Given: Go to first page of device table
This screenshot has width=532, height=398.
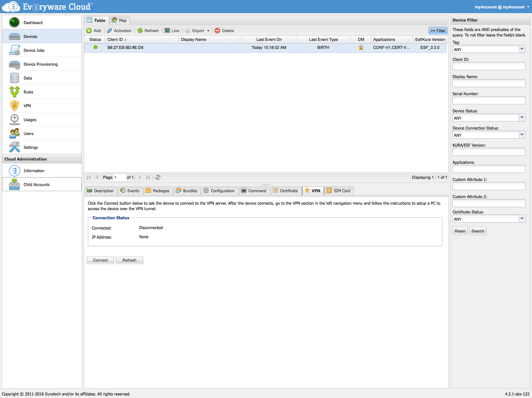Looking at the screenshot, I should pos(89,177).
